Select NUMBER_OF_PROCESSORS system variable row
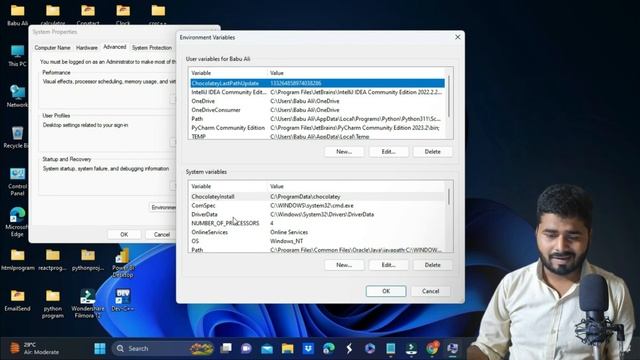This screenshot has width=640, height=360. (318, 224)
